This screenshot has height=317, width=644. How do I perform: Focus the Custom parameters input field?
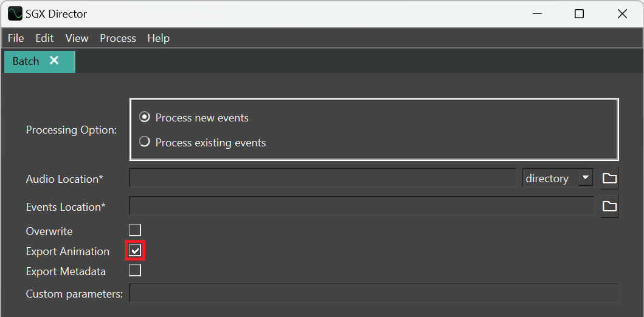click(373, 293)
